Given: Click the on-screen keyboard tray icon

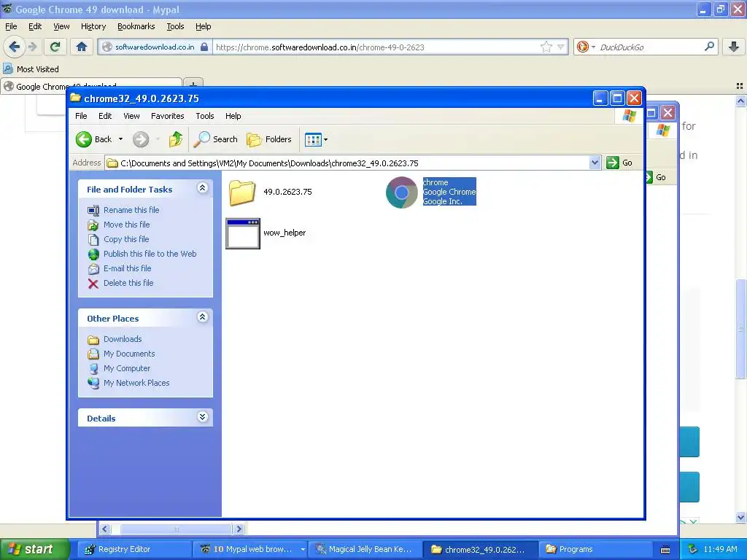Looking at the screenshot, I should click(665, 550).
